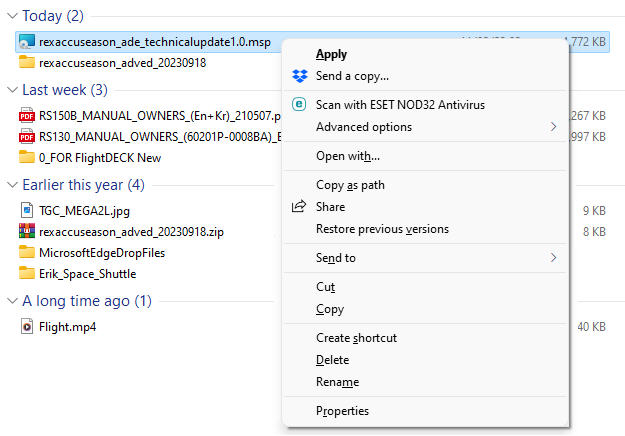Collapse the A long time ago group

pyautogui.click(x=12, y=301)
